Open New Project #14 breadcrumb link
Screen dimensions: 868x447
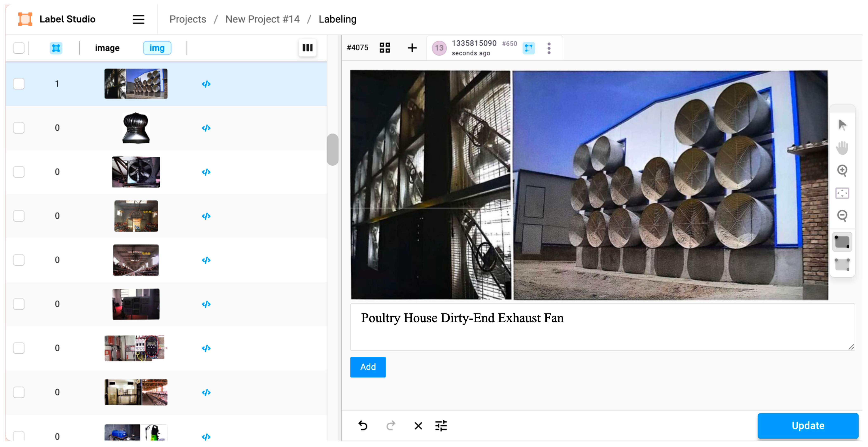click(x=262, y=19)
